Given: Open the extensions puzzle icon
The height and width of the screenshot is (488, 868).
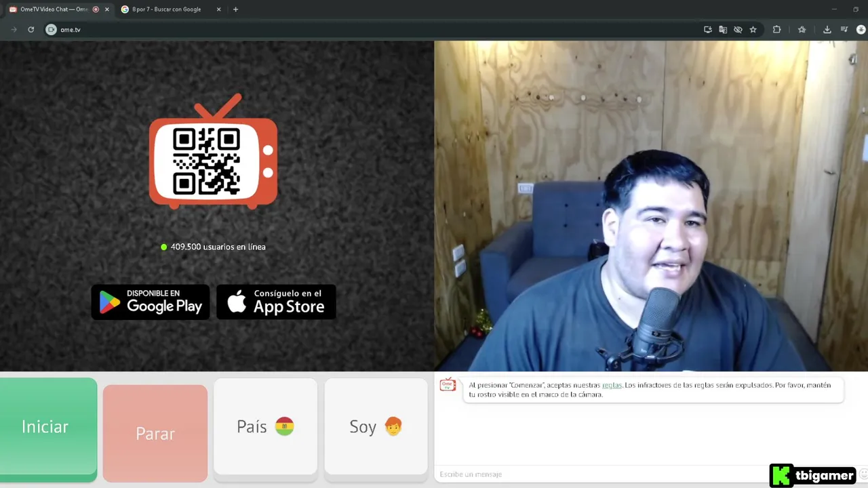Looking at the screenshot, I should (777, 30).
